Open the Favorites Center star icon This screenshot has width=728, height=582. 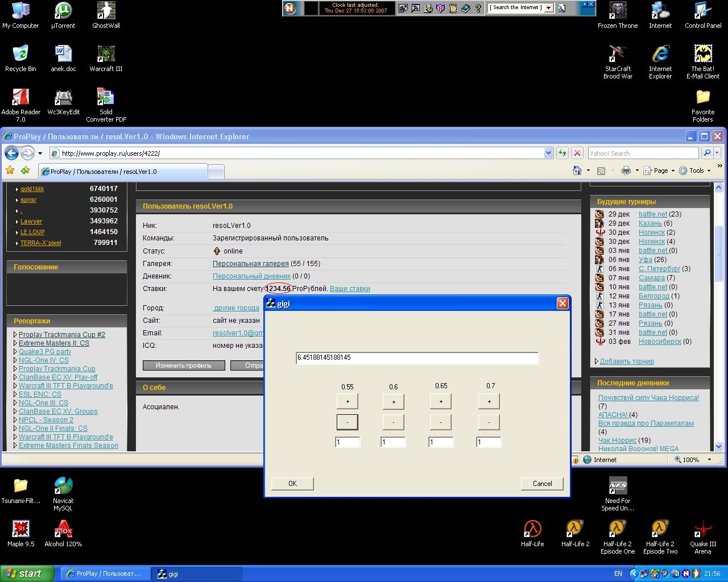10,171
